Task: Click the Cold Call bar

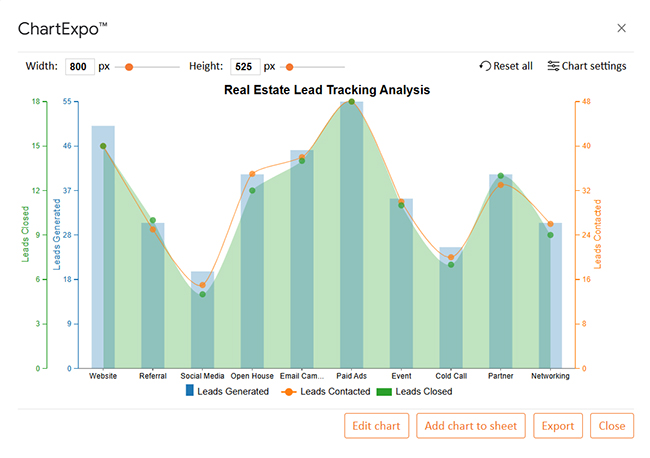Action: click(451, 310)
